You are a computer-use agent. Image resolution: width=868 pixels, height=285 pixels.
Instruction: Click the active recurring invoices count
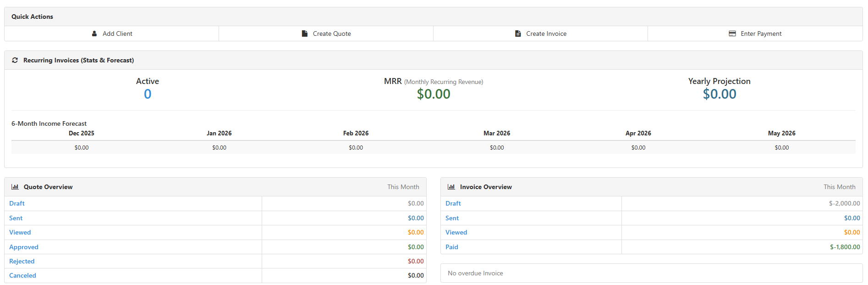click(148, 94)
